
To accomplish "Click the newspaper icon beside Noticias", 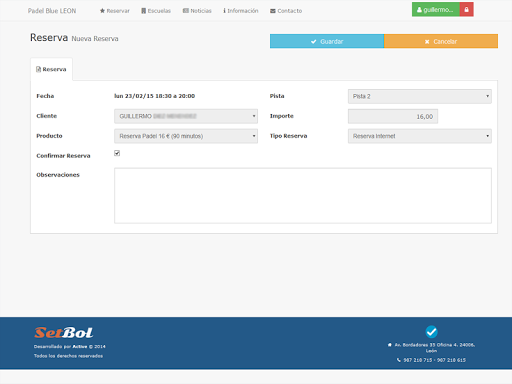I will pyautogui.click(x=186, y=11).
